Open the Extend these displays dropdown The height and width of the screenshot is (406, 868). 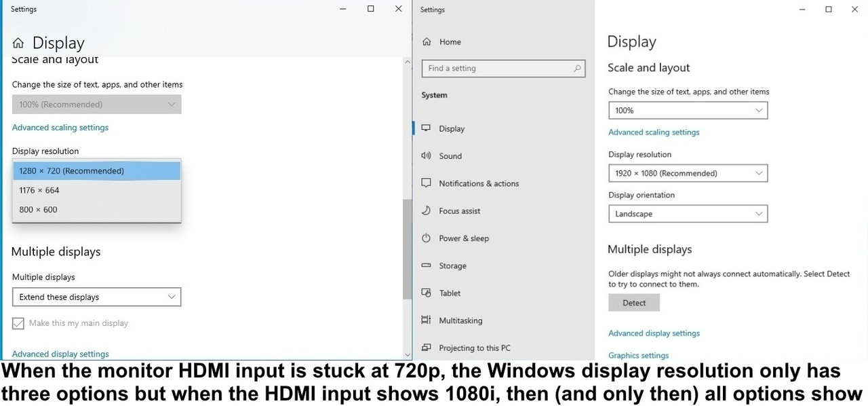click(96, 297)
